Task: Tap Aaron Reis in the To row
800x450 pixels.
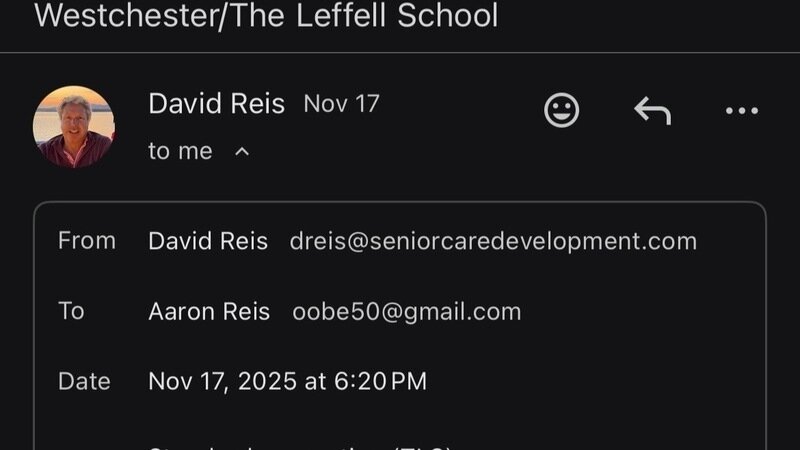Action: tap(209, 311)
